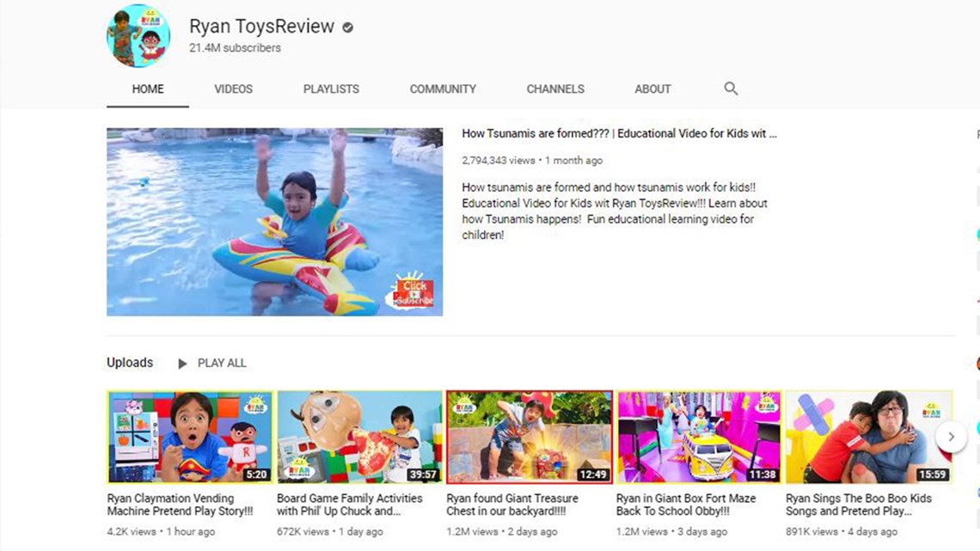Open Board Game Family Activities thumbnail
The height and width of the screenshot is (551, 980).
(359, 437)
